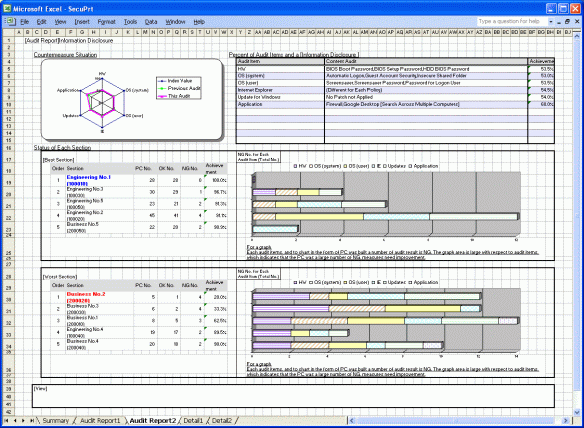Open the Window menu
This screenshot has height=428, width=584.
(x=175, y=22)
